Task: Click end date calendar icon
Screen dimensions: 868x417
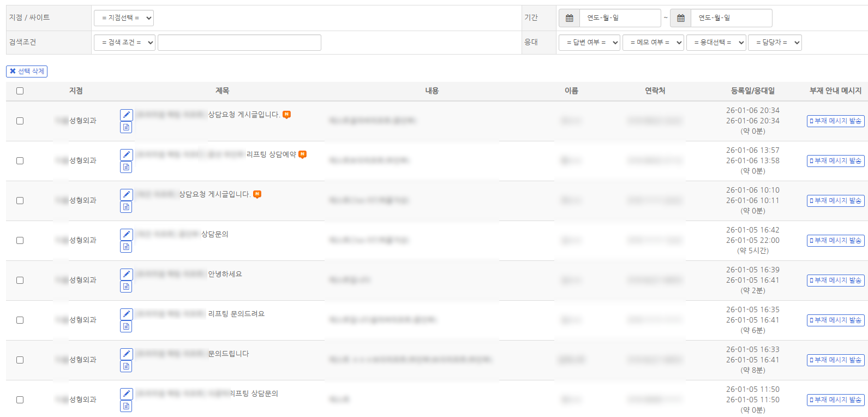Action: point(680,18)
